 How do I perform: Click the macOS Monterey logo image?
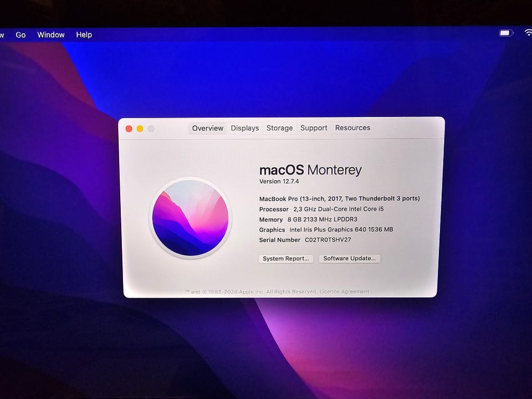tap(190, 217)
